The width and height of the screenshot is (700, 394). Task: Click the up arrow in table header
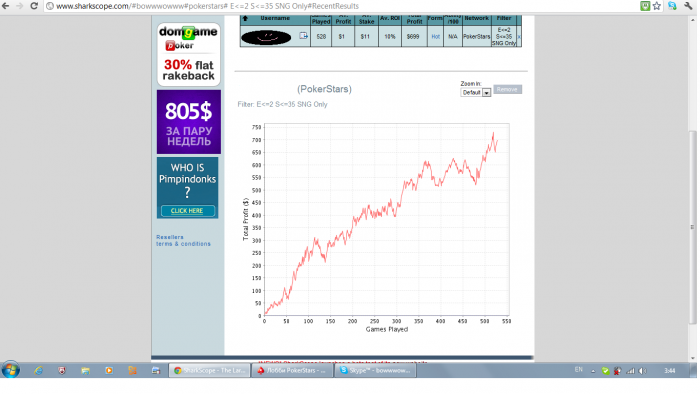(245, 18)
